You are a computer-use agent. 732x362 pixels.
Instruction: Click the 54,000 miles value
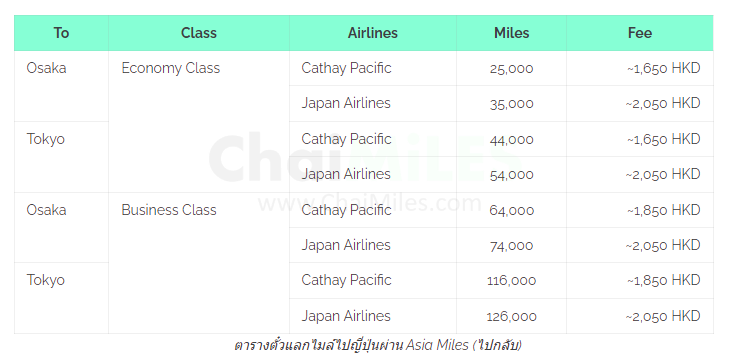(x=511, y=175)
